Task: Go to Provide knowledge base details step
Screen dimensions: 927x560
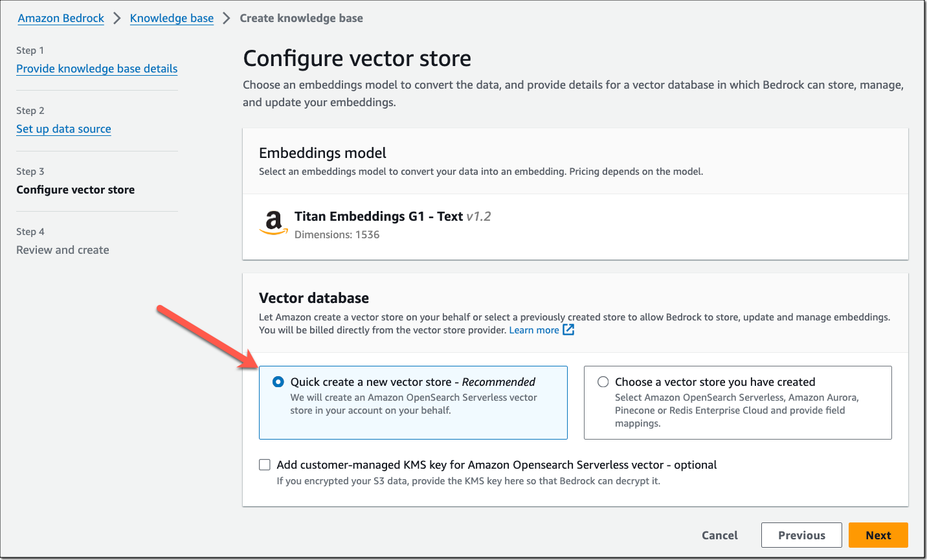Action: pyautogui.click(x=96, y=69)
